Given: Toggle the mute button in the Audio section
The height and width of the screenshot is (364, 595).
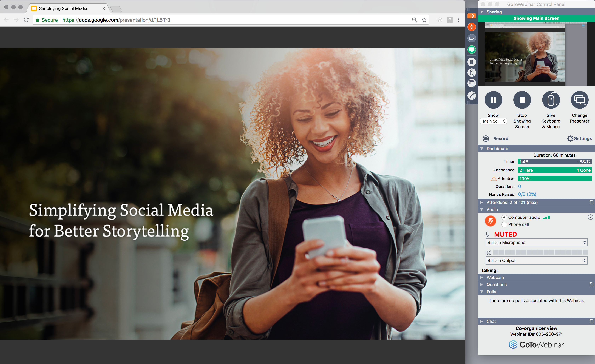Looking at the screenshot, I should [x=491, y=221].
